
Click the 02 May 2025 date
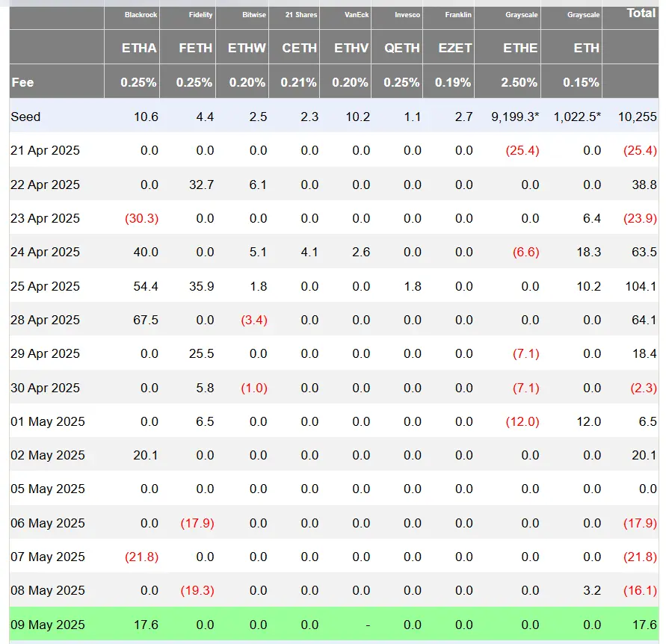tap(48, 455)
